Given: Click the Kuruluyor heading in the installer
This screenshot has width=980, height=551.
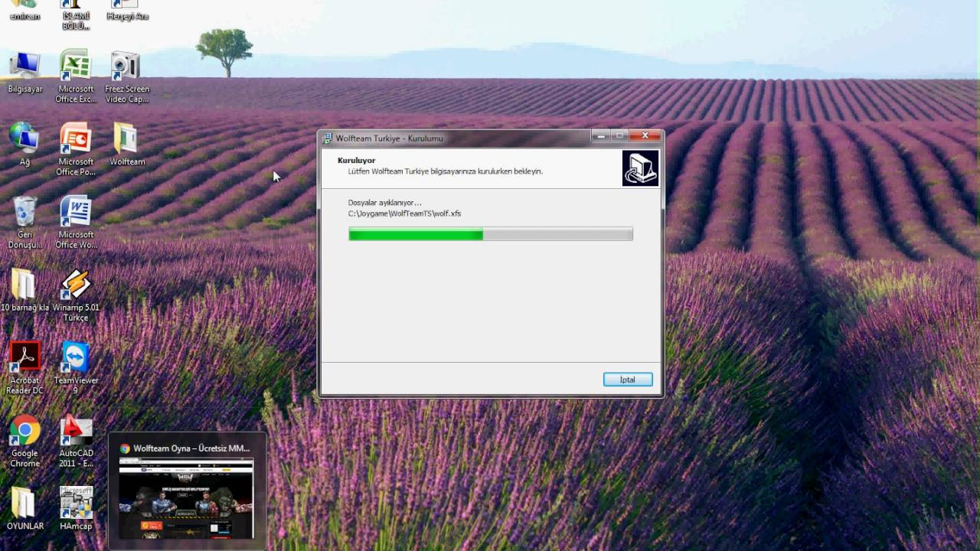Looking at the screenshot, I should click(x=356, y=161).
